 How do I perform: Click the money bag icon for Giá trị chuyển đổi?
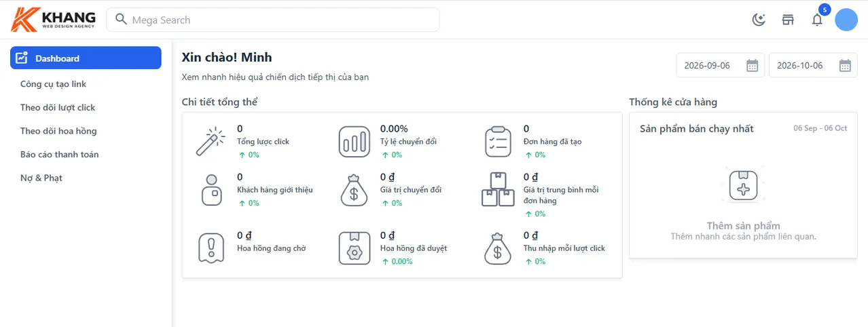point(354,190)
